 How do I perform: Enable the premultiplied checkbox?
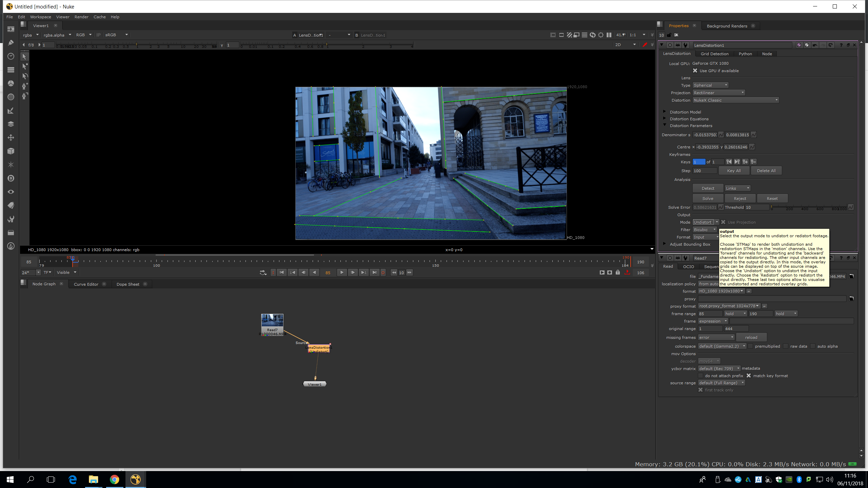coord(750,346)
